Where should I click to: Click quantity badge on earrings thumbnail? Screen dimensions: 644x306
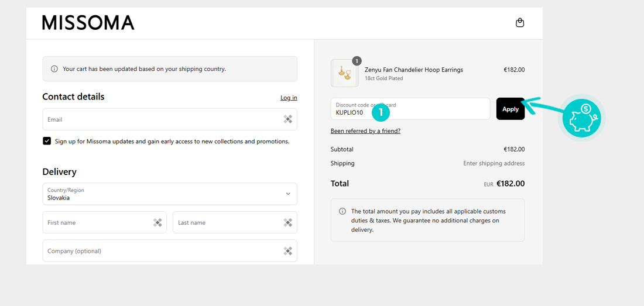pyautogui.click(x=357, y=61)
